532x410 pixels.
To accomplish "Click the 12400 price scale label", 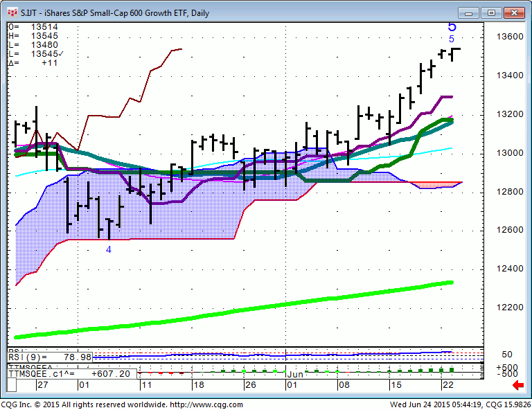I will [510, 269].
